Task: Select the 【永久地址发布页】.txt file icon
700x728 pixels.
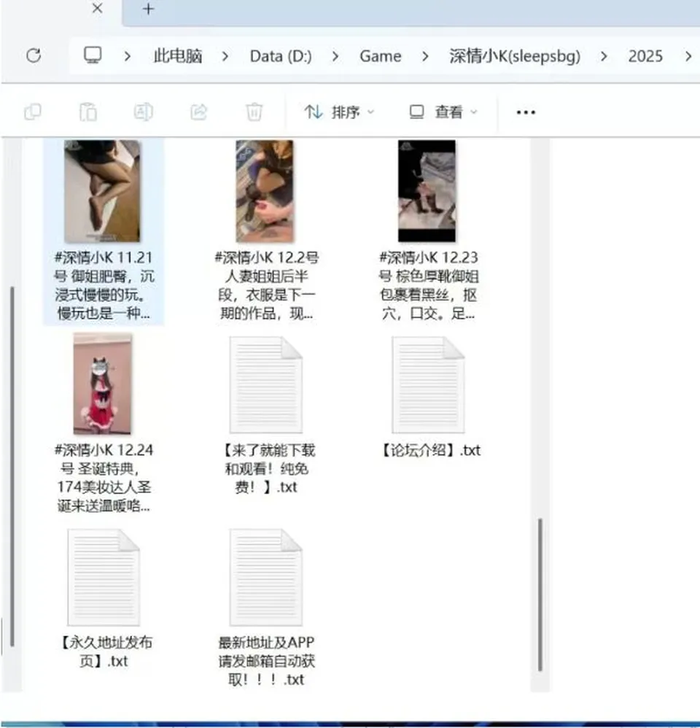Action: pos(104,577)
